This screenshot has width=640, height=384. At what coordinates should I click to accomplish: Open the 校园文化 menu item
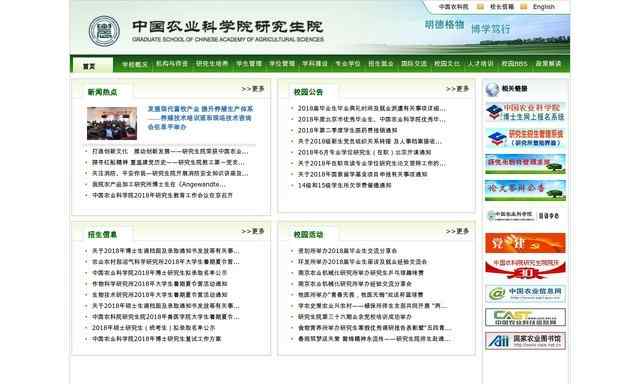pos(447,64)
